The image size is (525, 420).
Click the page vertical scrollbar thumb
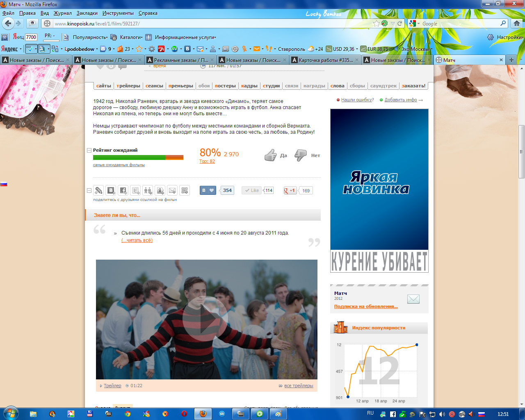(521, 152)
